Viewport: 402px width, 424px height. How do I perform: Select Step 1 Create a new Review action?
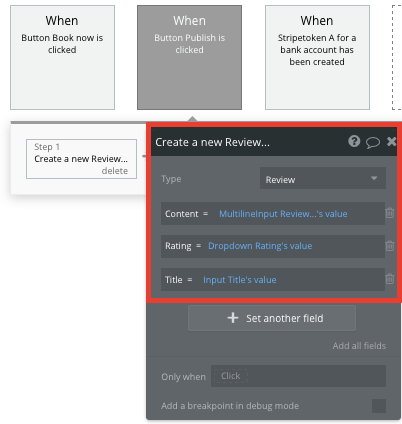click(81, 159)
